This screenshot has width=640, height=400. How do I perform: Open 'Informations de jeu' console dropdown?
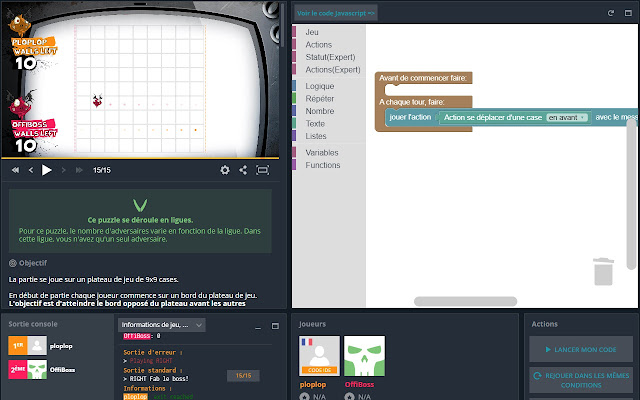[x=162, y=325]
